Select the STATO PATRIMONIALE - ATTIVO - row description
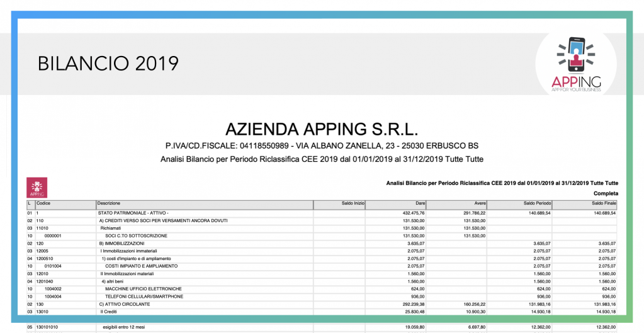This screenshot has height=333, width=644. click(133, 213)
